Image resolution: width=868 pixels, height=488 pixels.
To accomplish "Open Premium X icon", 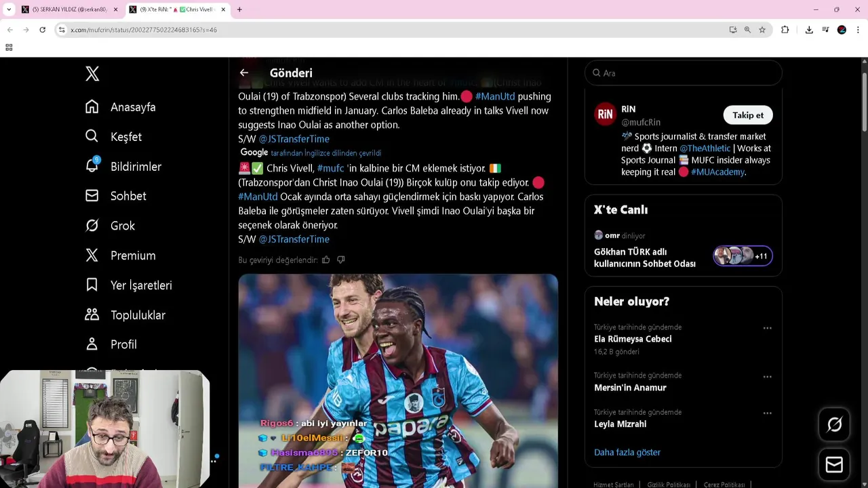I will (x=92, y=256).
